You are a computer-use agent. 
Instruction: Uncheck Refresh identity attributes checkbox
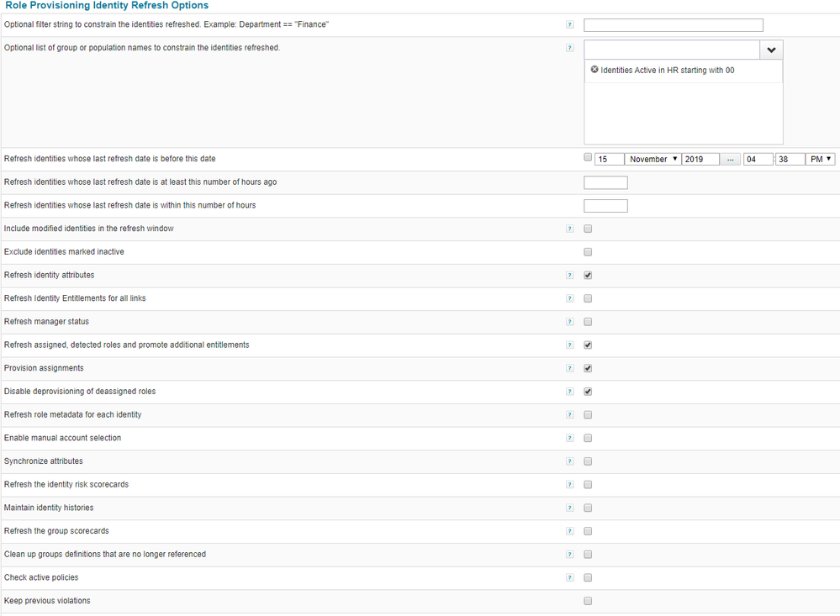tap(588, 275)
